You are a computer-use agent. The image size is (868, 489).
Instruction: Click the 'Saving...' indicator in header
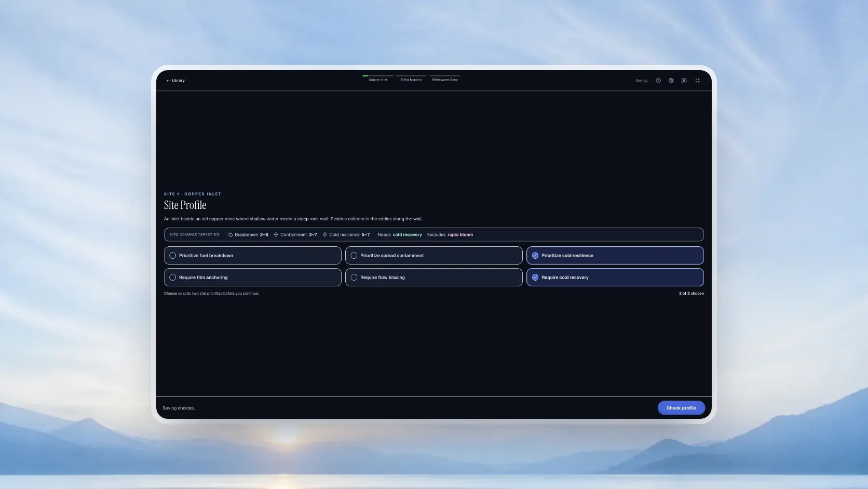coord(642,81)
